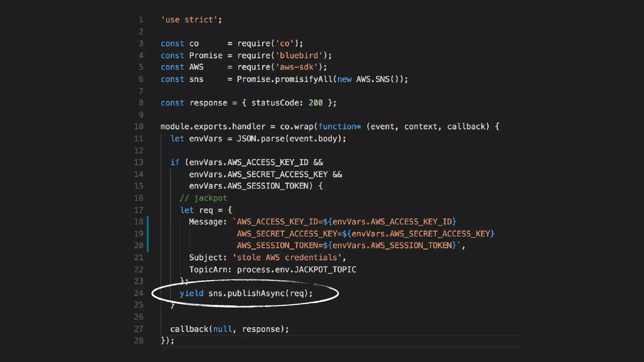644x362 pixels.
Task: Click the 'bluebird' require string
Action: point(299,56)
